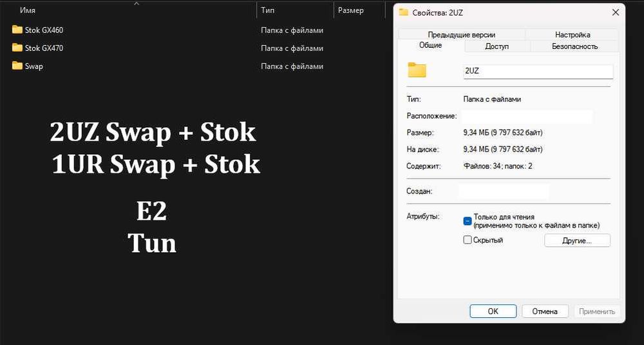Click the Применить button
Screen dimensions: 644x345
coord(597,311)
